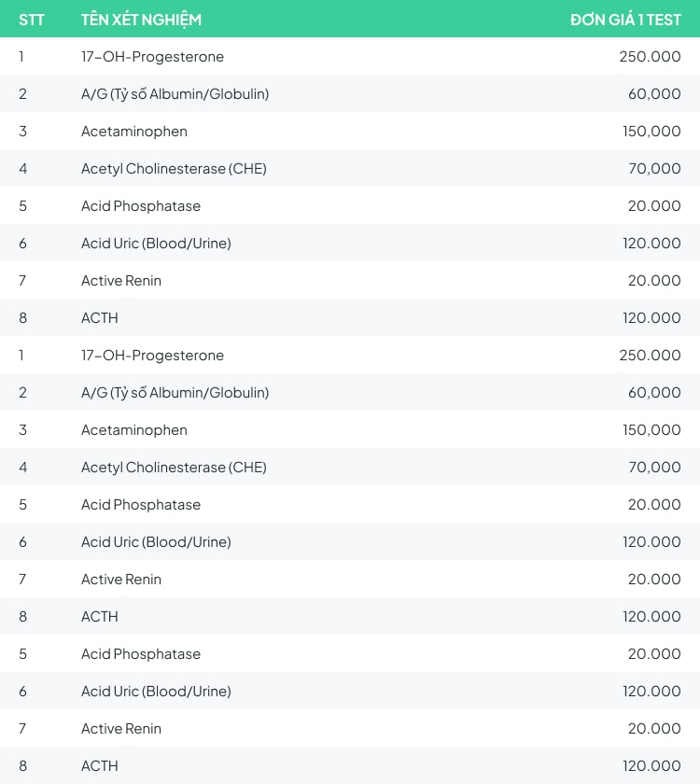700x784 pixels.
Task: Click the TÊN XÉT NGHIỆM column header
Action: click(141, 20)
